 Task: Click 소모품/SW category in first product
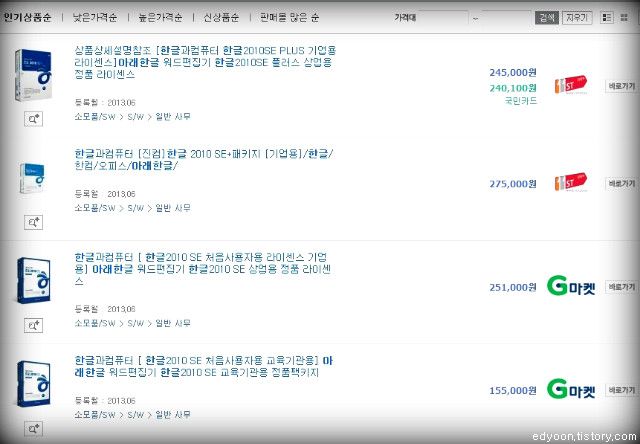95,117
